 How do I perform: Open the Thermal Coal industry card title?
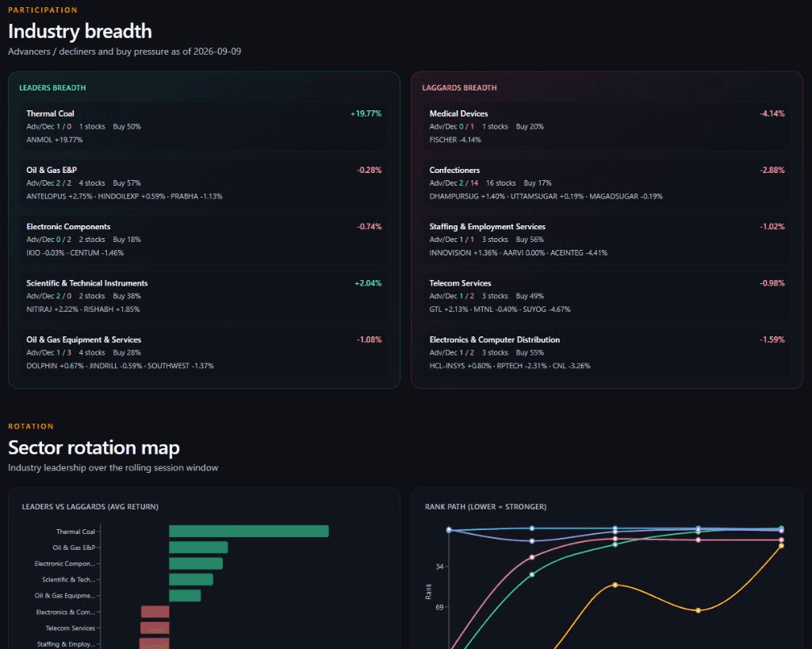pyautogui.click(x=50, y=113)
